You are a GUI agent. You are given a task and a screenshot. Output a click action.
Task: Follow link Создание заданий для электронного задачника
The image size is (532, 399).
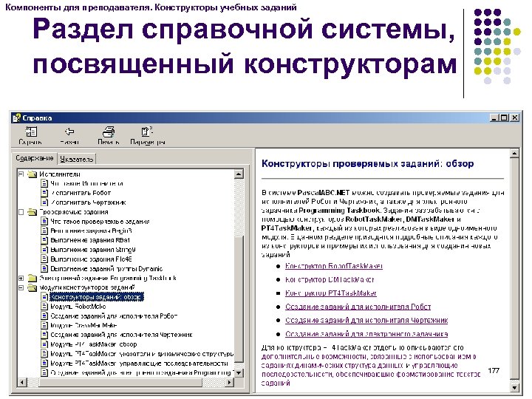pyautogui.click(x=366, y=334)
